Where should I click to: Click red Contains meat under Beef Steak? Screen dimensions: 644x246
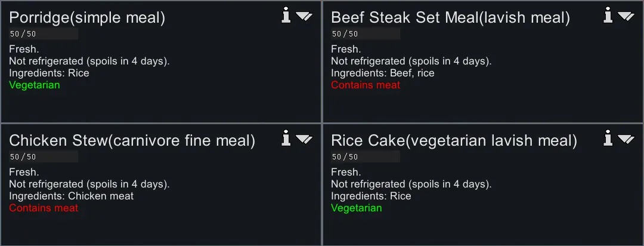tap(366, 85)
